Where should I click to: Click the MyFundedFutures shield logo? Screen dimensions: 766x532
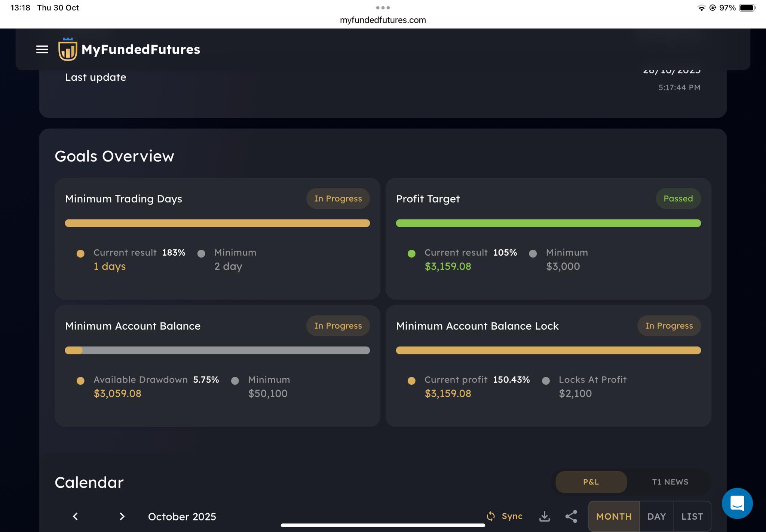coord(68,49)
